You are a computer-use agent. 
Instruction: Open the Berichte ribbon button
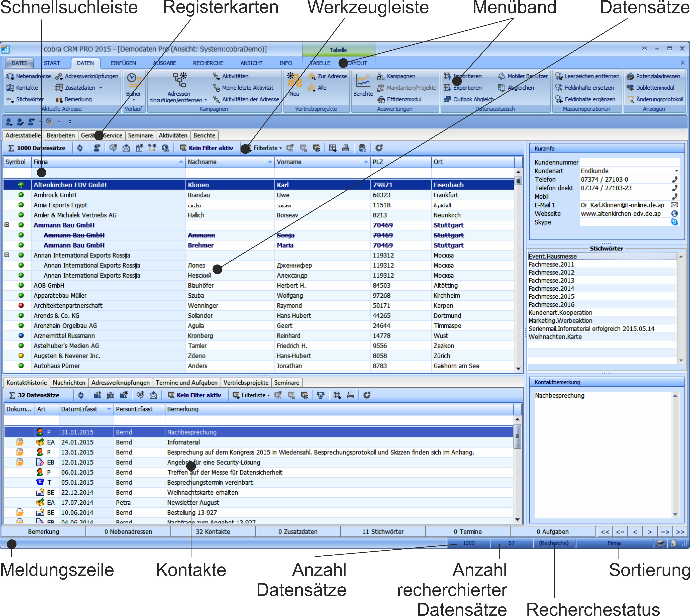coord(363,85)
